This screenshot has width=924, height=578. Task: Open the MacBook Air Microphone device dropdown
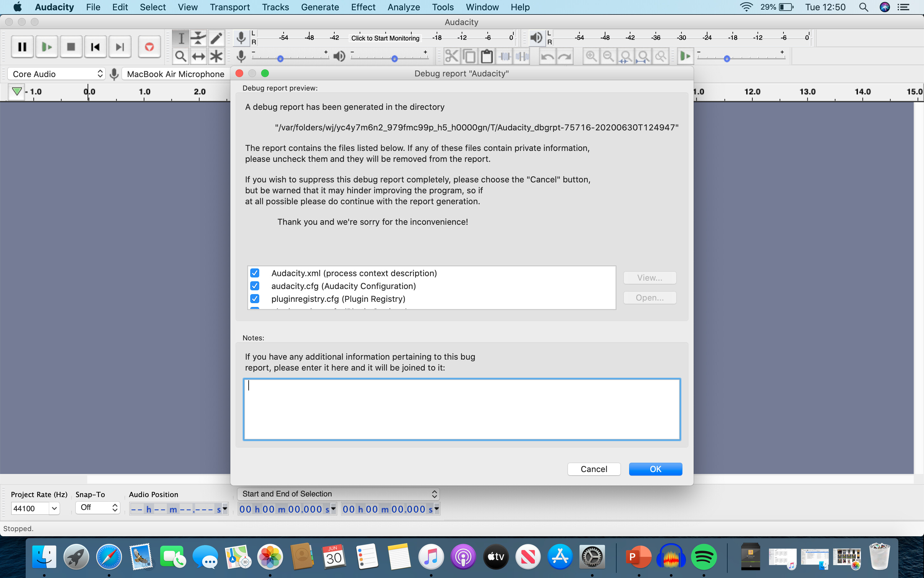click(x=175, y=74)
